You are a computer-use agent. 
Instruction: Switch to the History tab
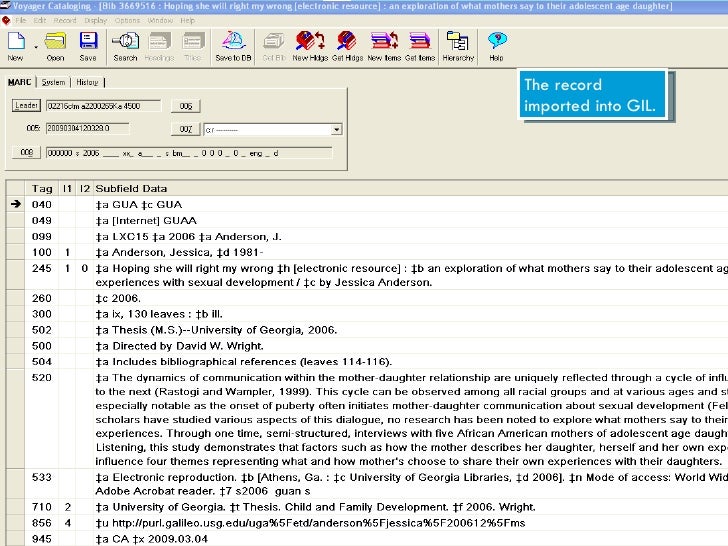point(87,82)
